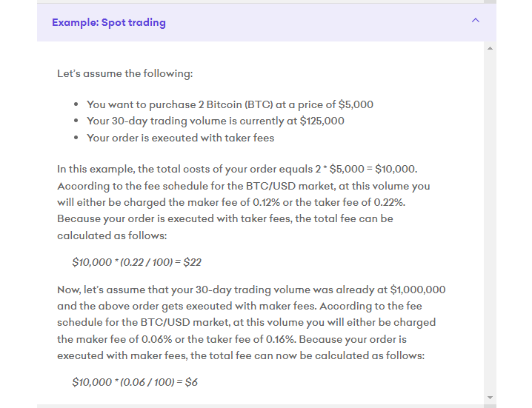Click the bullet about taker fees execution
Screen dimensions: 532x408
pyautogui.click(x=180, y=138)
